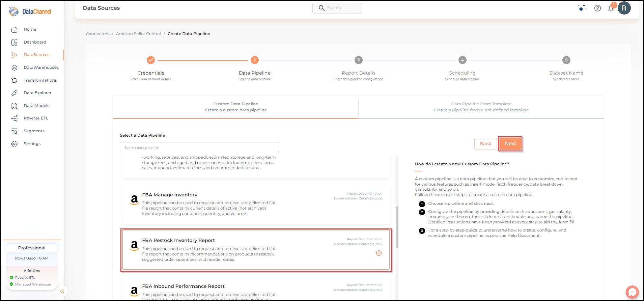644x301 pixels.
Task: Open notifications bell
Action: [x=611, y=8]
